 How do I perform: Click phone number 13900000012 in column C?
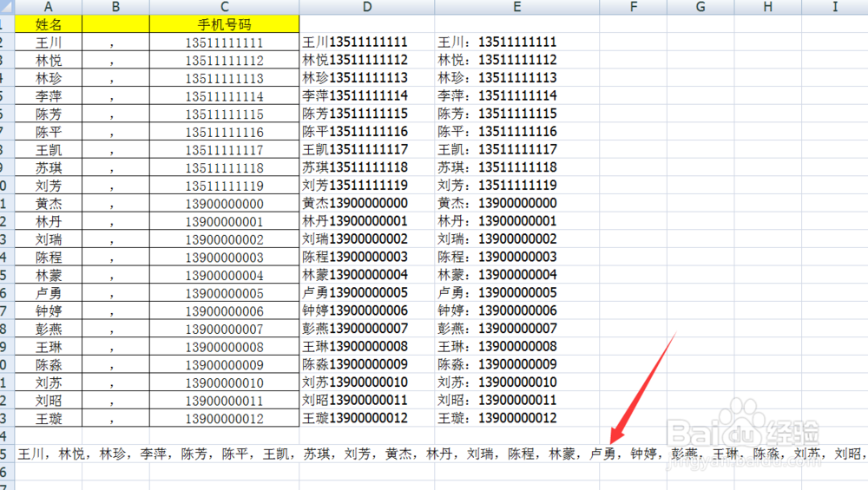[x=224, y=418]
